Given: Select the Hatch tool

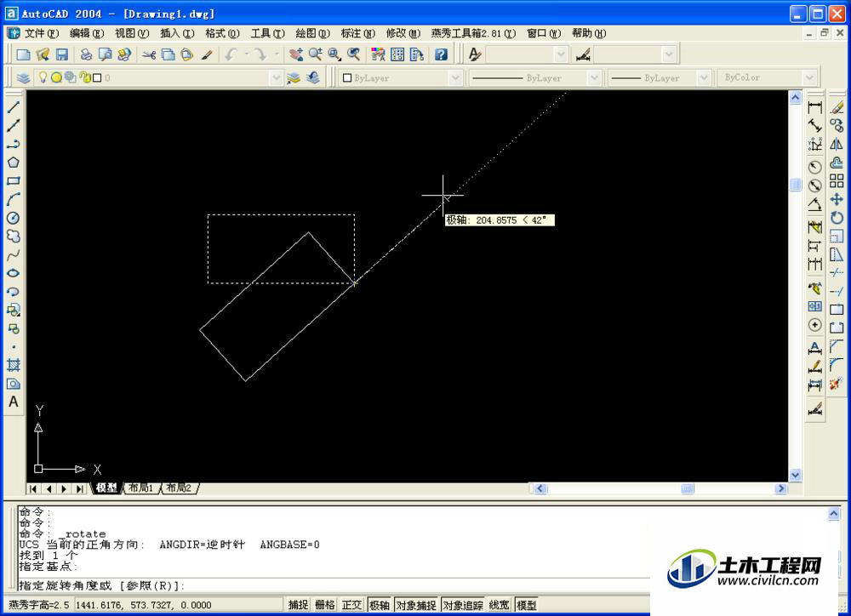Looking at the screenshot, I should click(14, 365).
